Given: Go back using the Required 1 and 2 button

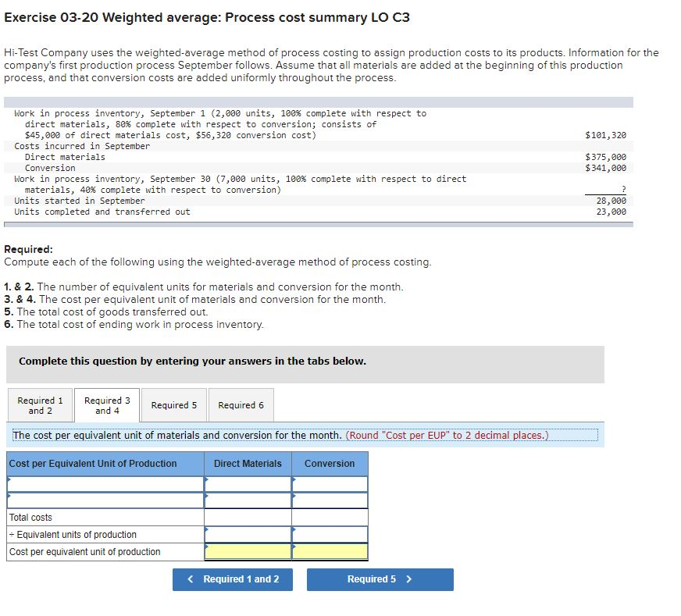Looking at the screenshot, I should 233,579.
